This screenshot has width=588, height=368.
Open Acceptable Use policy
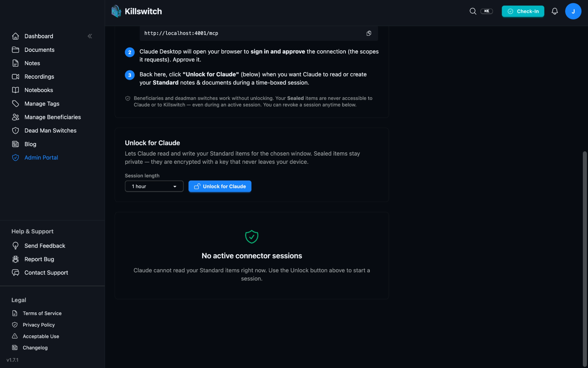(41, 336)
